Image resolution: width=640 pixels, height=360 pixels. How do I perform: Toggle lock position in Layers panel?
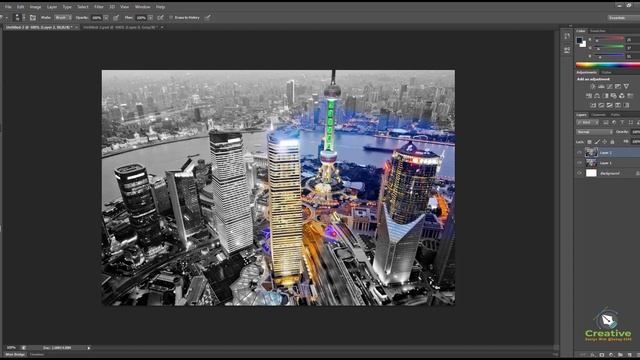(604, 142)
